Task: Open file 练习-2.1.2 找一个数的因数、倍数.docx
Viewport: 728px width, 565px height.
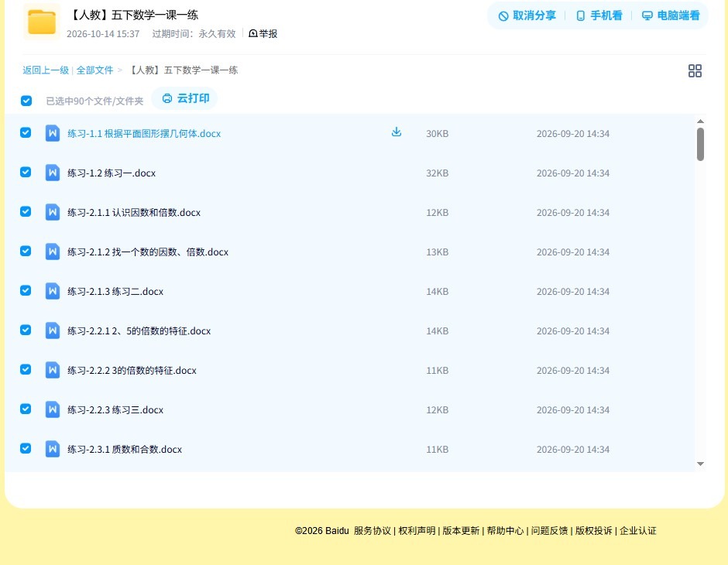Action: tap(148, 252)
